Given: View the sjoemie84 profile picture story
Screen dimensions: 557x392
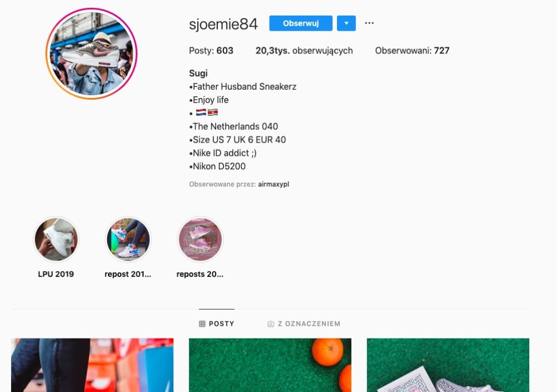Looking at the screenshot, I should pyautogui.click(x=91, y=53).
